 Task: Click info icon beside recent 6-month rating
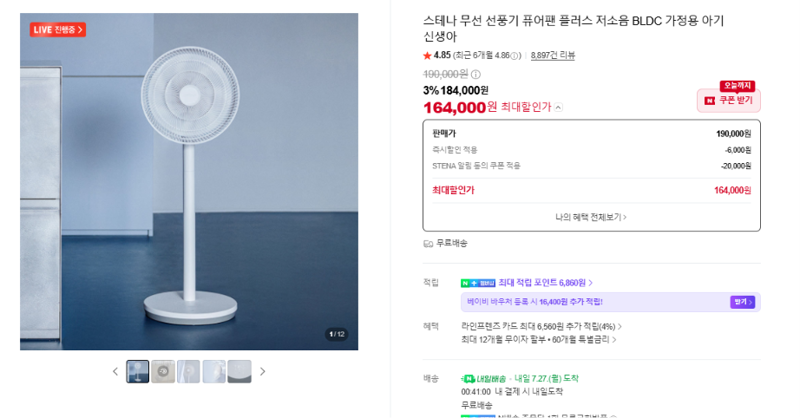[515, 56]
